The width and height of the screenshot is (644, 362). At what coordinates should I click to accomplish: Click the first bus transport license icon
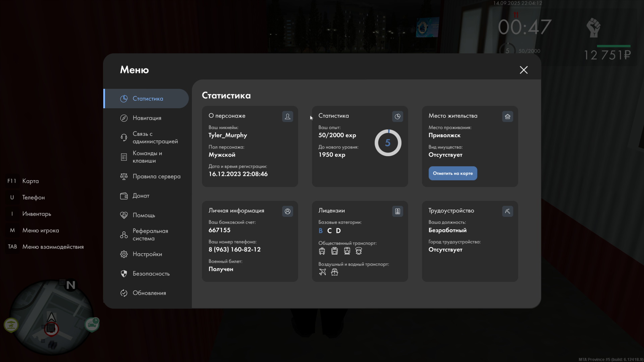322,251
